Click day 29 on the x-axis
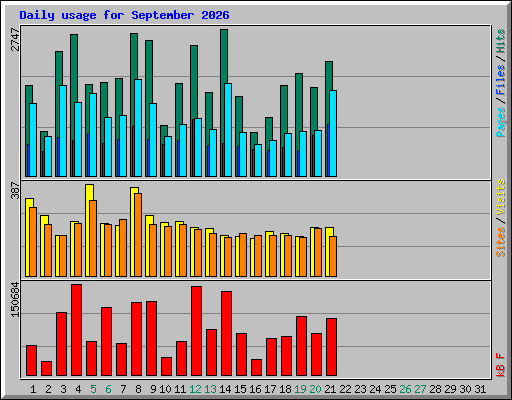 (x=450, y=389)
